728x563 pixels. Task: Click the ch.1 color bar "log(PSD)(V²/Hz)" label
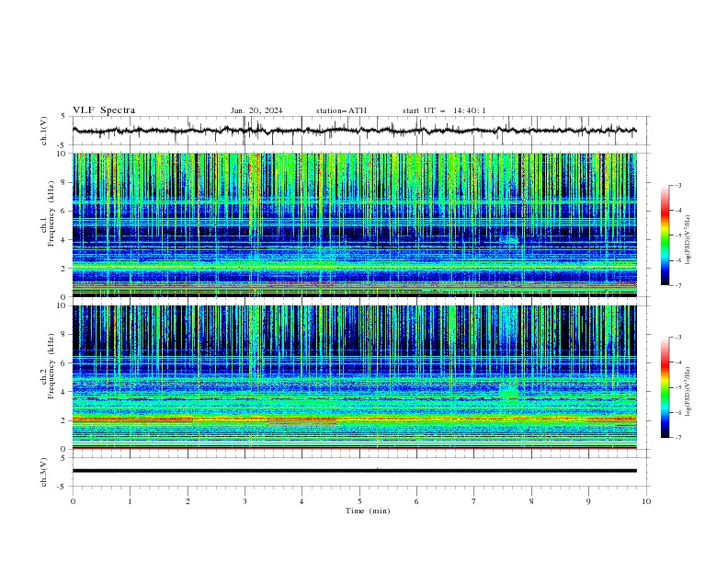coord(688,240)
